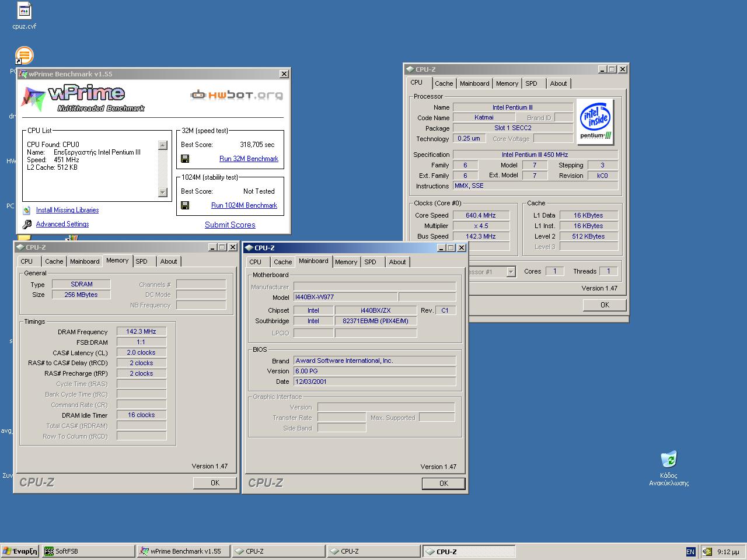
Task: Click the orange round shortcut icon on desktop
Action: (x=24, y=56)
